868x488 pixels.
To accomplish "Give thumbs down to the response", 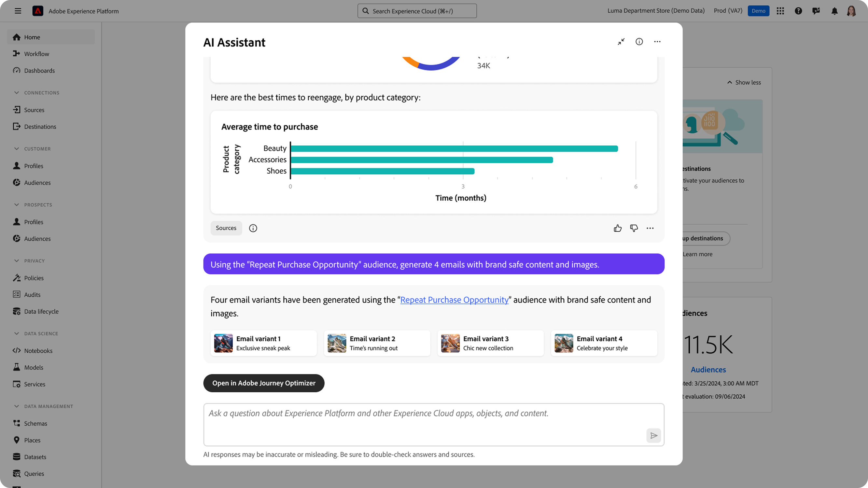I will (634, 228).
